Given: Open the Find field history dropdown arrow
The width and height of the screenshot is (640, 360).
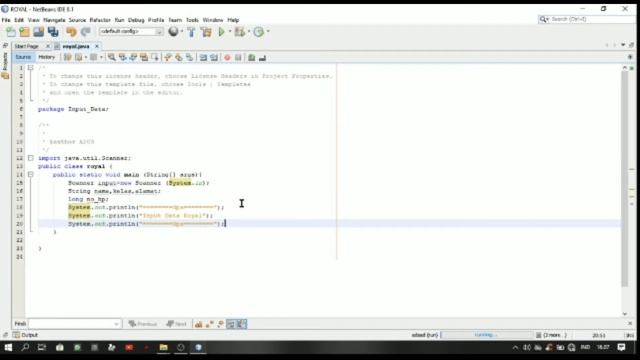Looking at the screenshot, I should point(116,324).
